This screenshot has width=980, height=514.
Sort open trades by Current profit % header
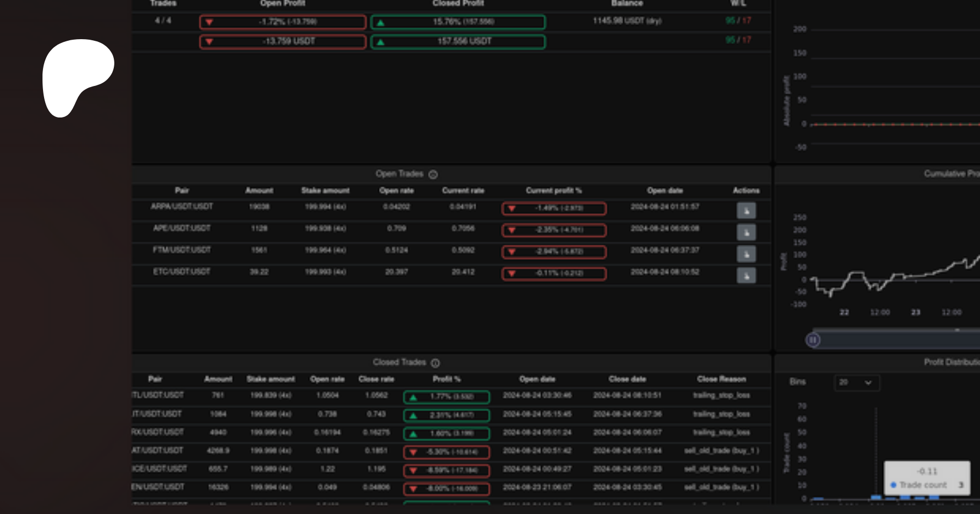point(553,190)
